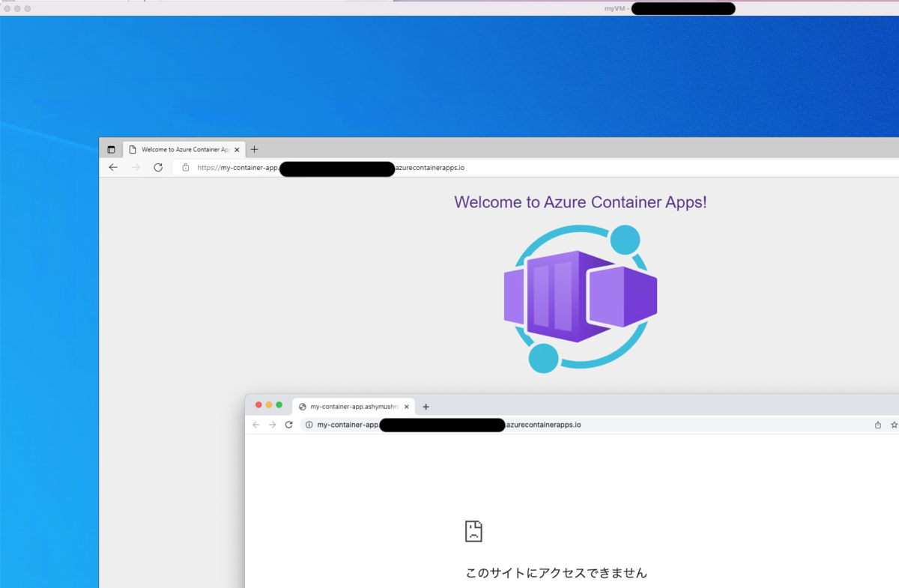Click Chrome back arrow button
This screenshot has width=899, height=588.
[255, 425]
